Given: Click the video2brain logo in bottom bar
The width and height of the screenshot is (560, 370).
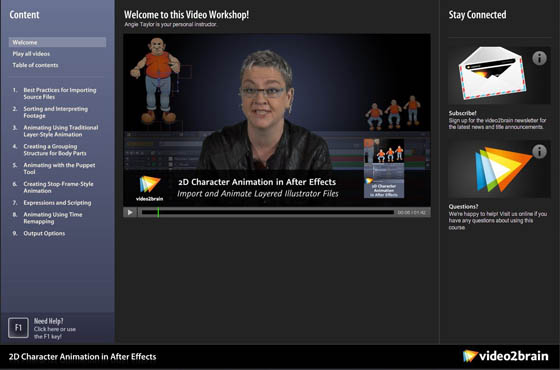Looking at the screenshot, I should click(x=505, y=356).
